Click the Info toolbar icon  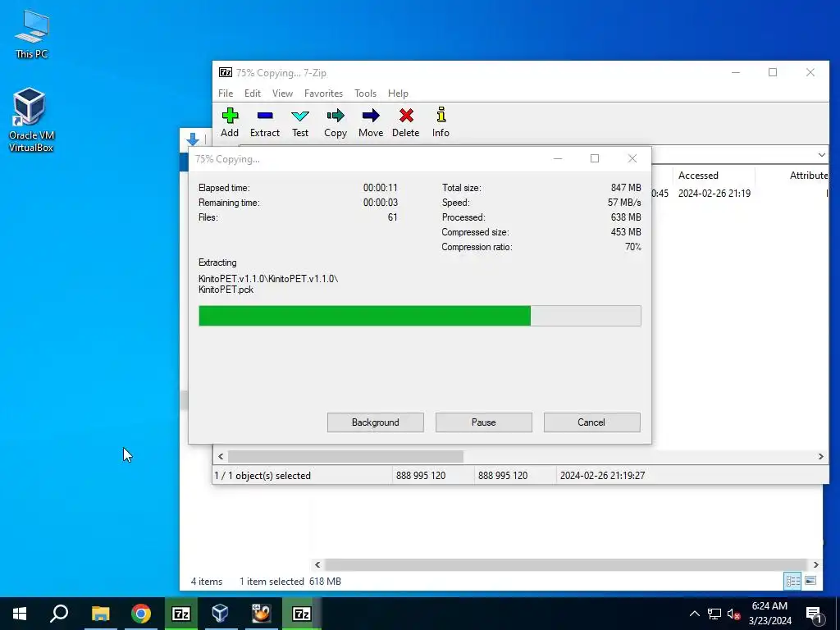[441, 123]
